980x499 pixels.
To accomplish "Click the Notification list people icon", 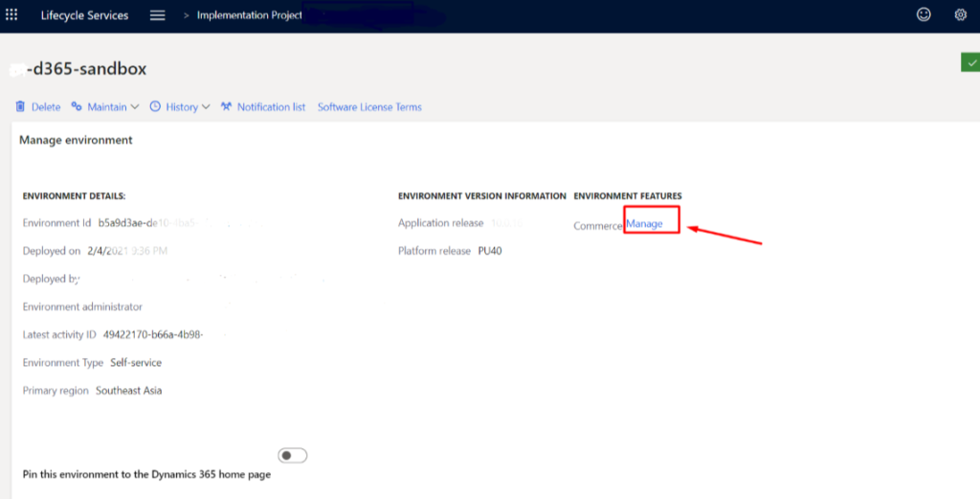I will 226,106.
